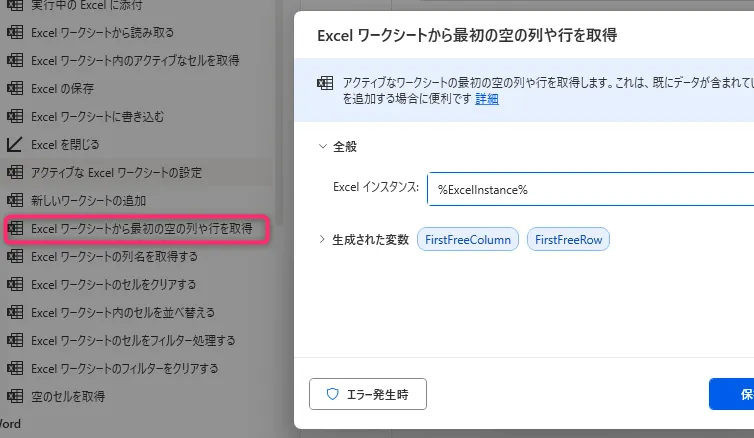Image resolution: width=754 pixels, height=438 pixels.
Task: Click the icon beside '新しいワークシートの追加'
Action: tap(15, 200)
